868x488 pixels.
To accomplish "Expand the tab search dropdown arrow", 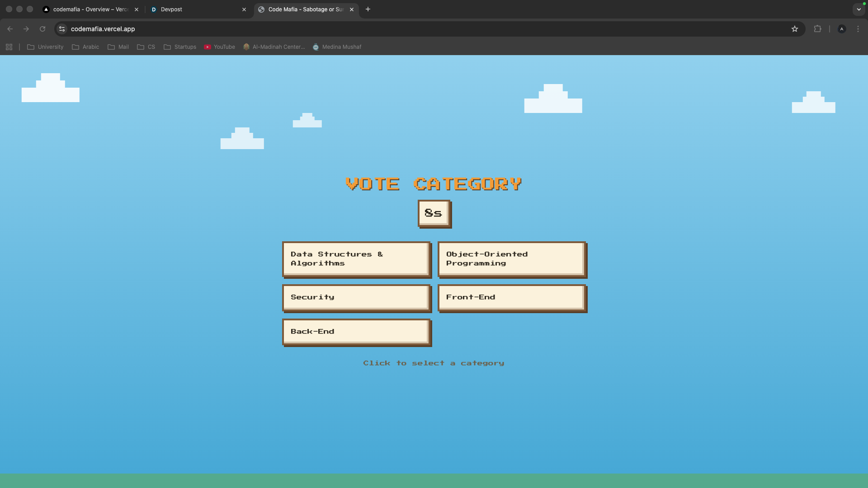I will coord(859,9).
